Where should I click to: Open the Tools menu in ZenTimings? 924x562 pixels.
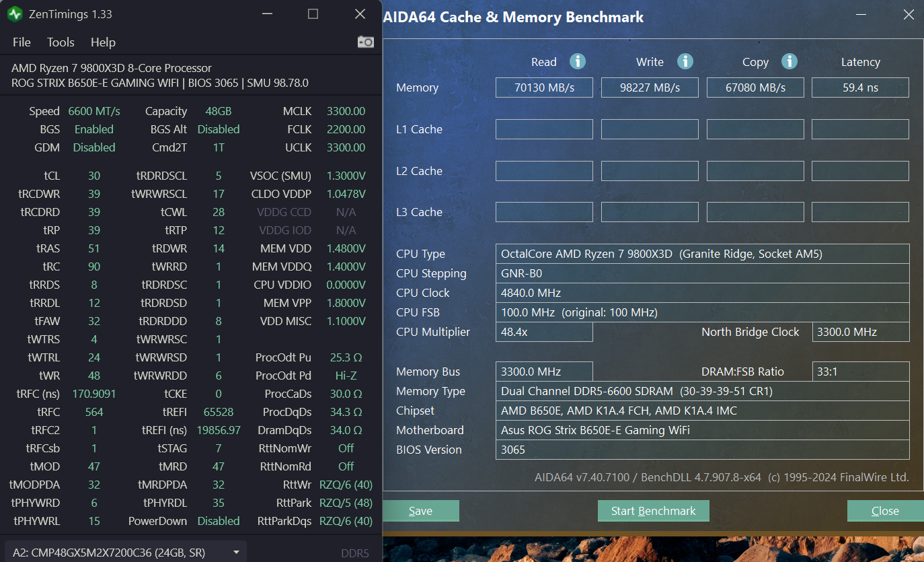[x=61, y=42]
